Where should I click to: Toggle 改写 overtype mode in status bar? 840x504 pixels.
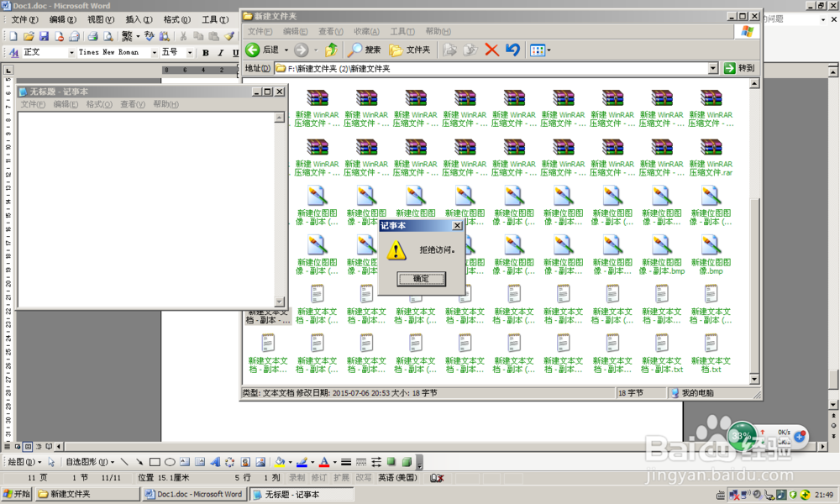coord(363,477)
